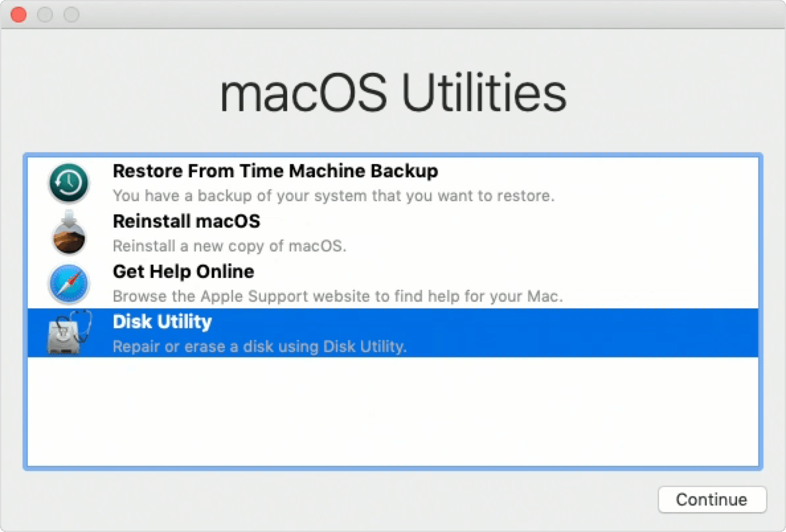Select the Restore From Time Machine Backup option
Viewport: 786px width, 532px height.
pos(275,171)
